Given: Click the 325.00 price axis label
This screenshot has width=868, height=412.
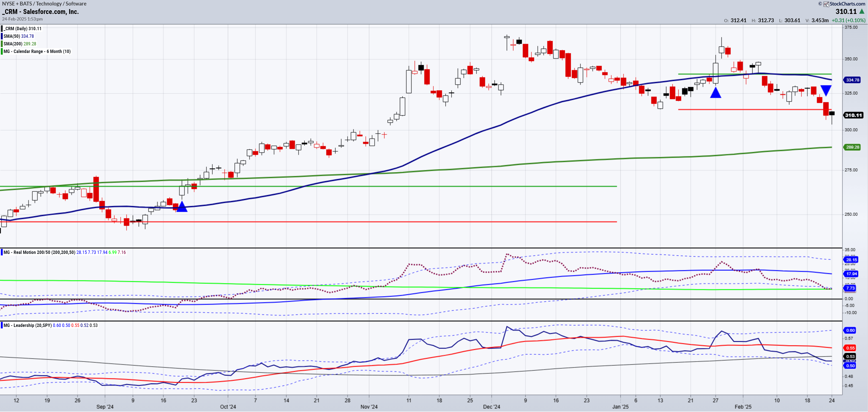Looking at the screenshot, I should (x=851, y=93).
